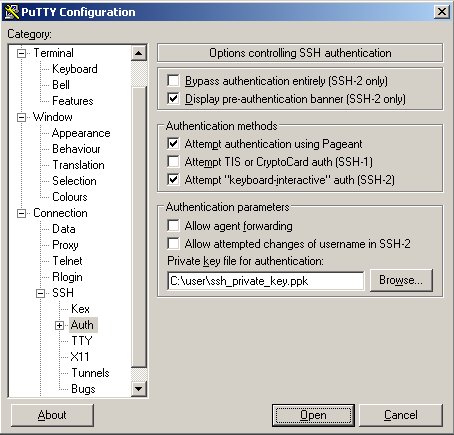
Task: Collapse the Window category node
Action: click(21, 117)
